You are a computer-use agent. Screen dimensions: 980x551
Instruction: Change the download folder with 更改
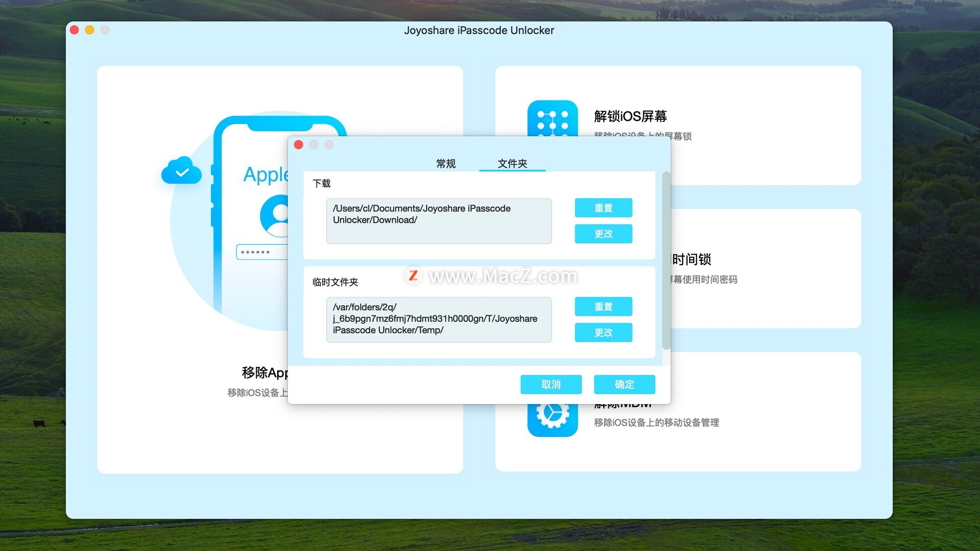pyautogui.click(x=603, y=234)
